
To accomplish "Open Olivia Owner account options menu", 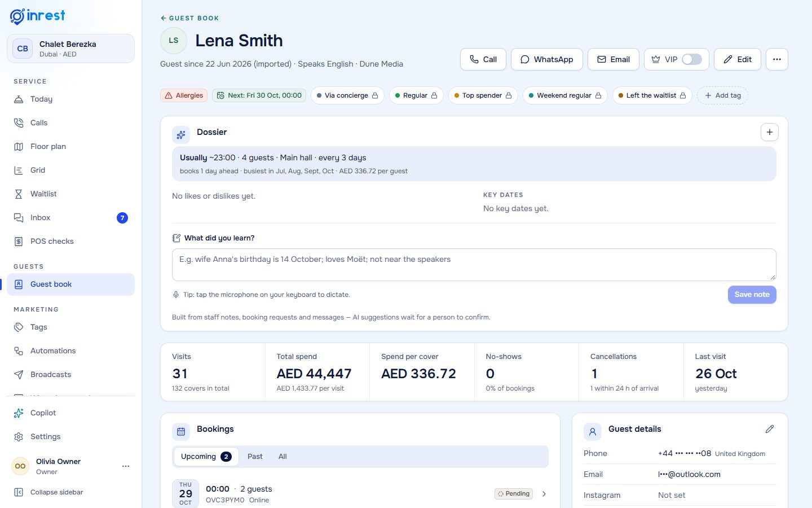I will (x=126, y=466).
